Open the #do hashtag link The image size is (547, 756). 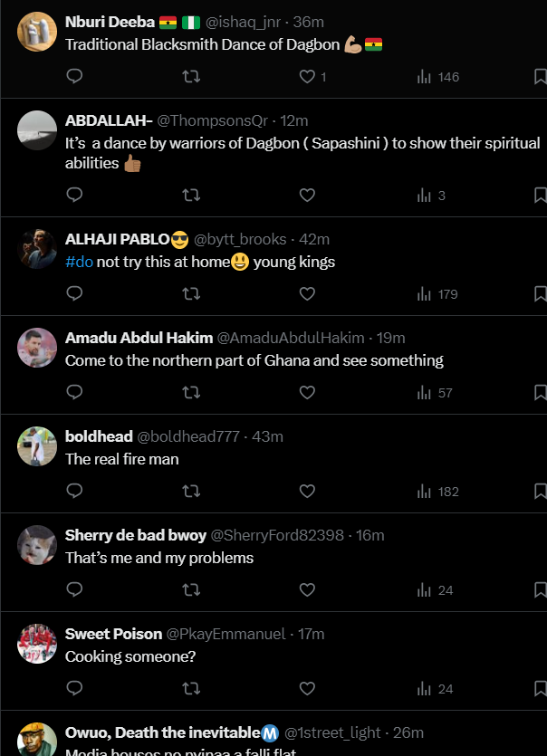tap(80, 262)
